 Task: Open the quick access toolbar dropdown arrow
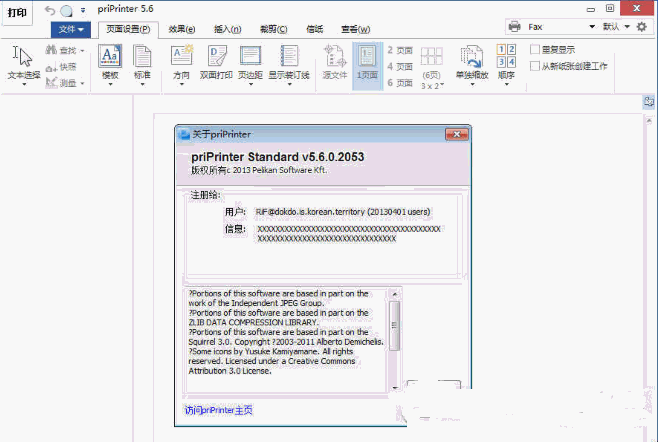click(83, 10)
